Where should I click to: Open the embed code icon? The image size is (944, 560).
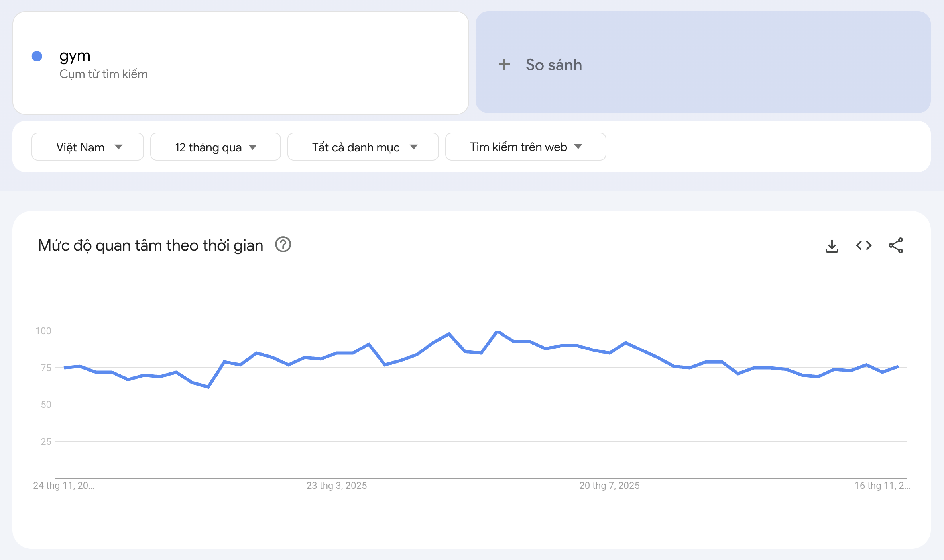[863, 246]
